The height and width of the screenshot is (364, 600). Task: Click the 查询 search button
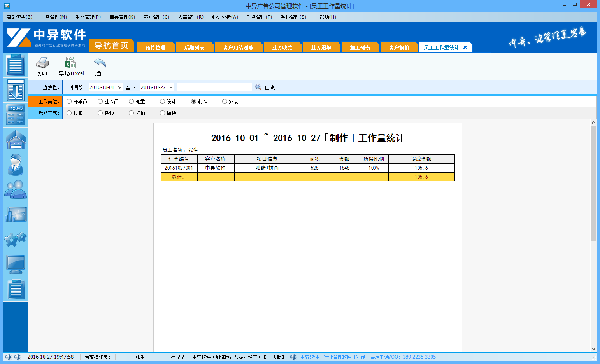[266, 87]
